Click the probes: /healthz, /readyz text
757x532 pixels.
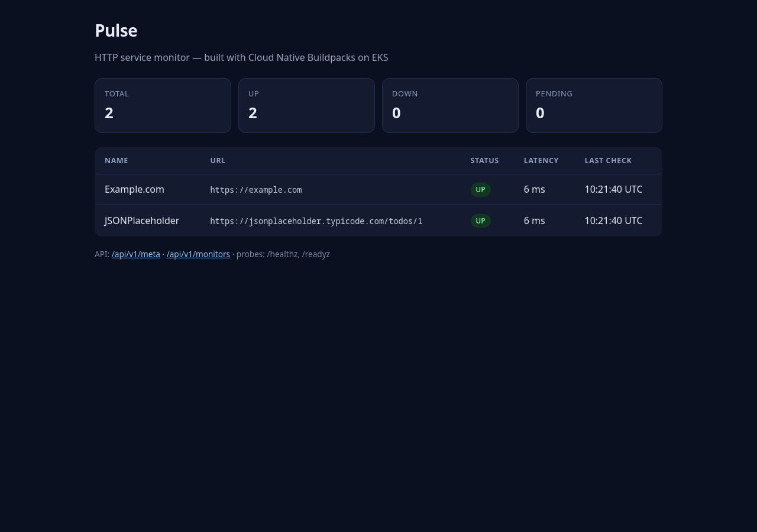point(283,254)
